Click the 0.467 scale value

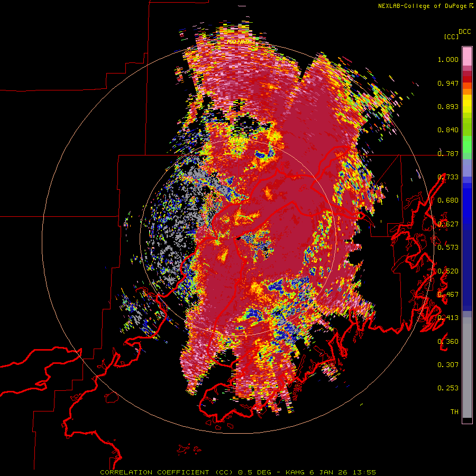[448, 295]
